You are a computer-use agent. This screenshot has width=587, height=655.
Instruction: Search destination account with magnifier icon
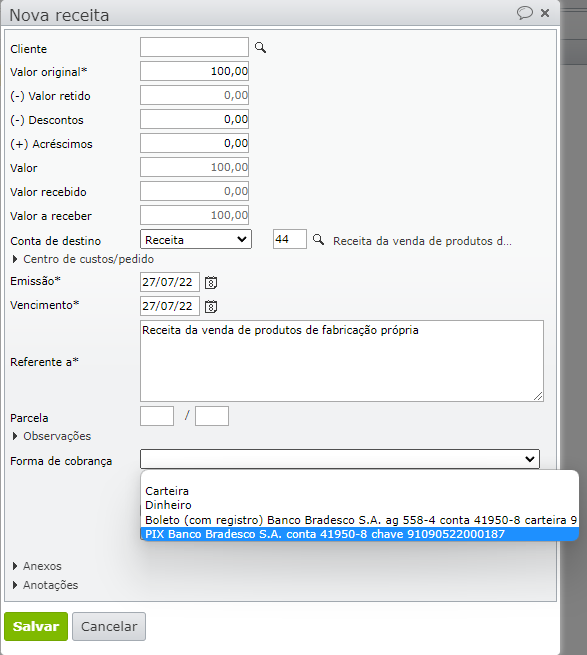point(318,240)
